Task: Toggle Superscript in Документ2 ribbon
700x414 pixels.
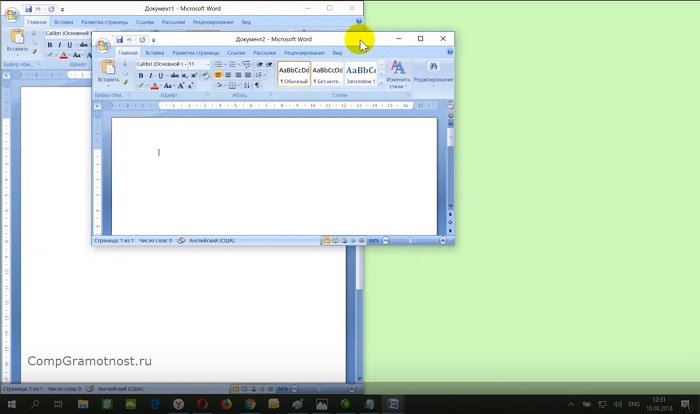Action: pyautogui.click(x=194, y=75)
